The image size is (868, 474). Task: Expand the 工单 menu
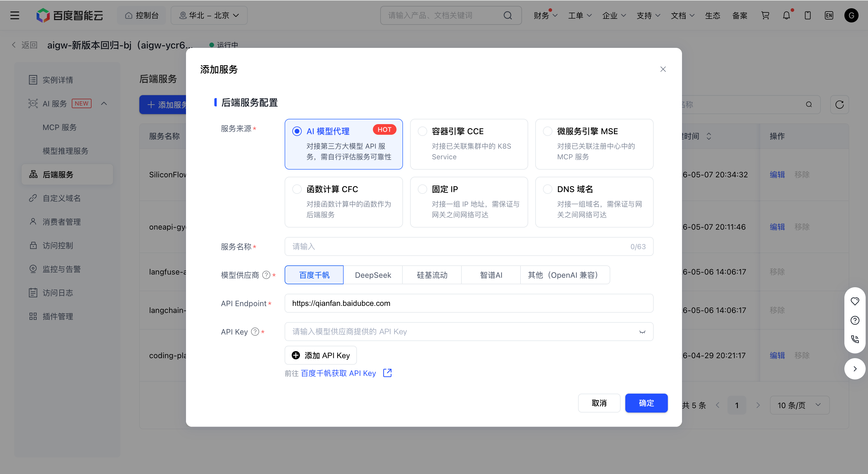tap(580, 16)
